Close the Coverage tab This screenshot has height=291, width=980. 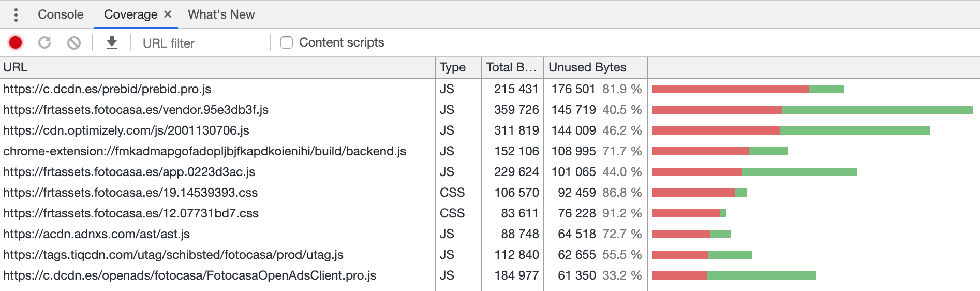coord(168,14)
